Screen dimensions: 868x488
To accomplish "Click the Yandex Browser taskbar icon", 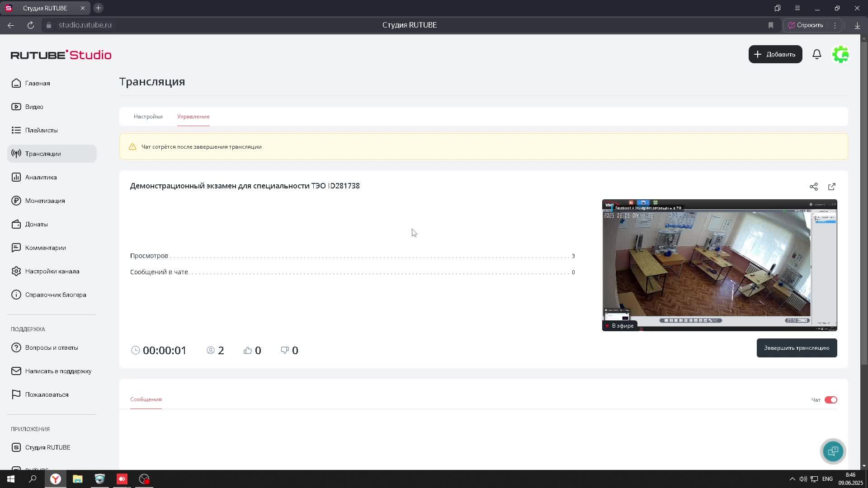I will [x=56, y=479].
